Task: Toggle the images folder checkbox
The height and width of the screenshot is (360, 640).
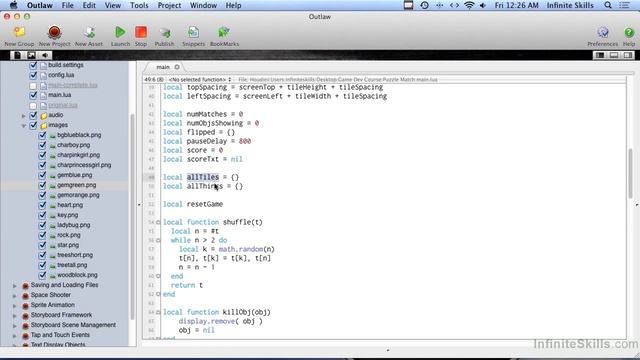Action: (33, 125)
